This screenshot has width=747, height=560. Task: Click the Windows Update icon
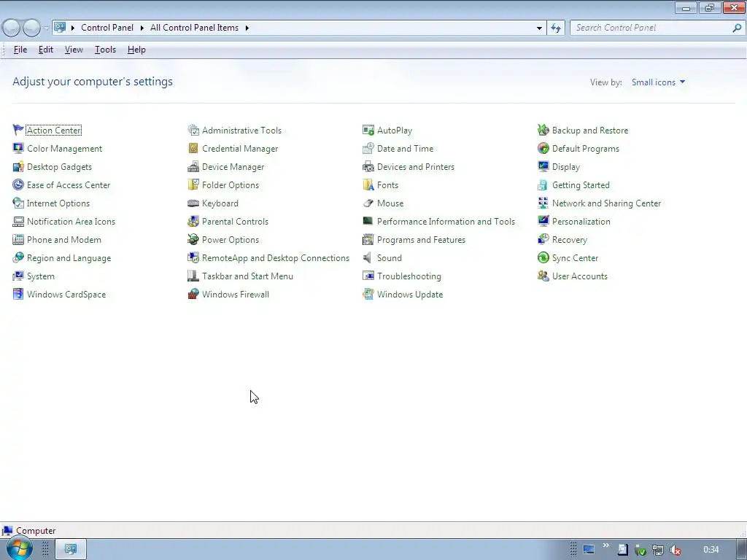point(368,295)
